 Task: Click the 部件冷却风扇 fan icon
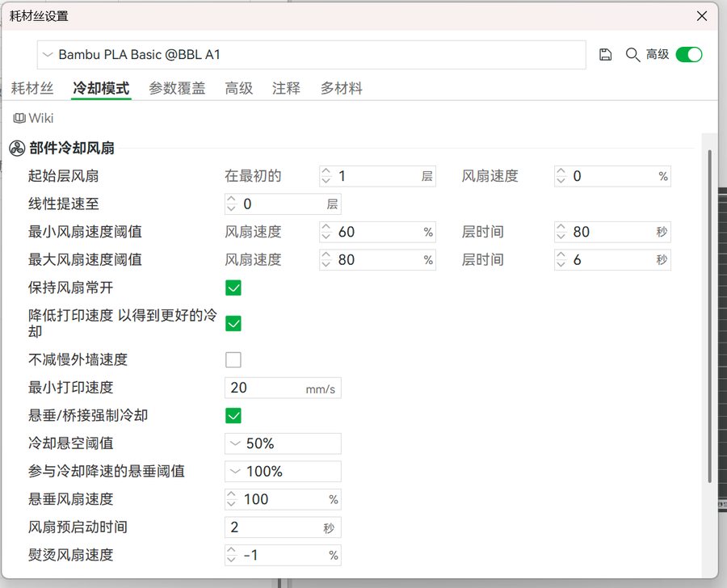tap(17, 149)
